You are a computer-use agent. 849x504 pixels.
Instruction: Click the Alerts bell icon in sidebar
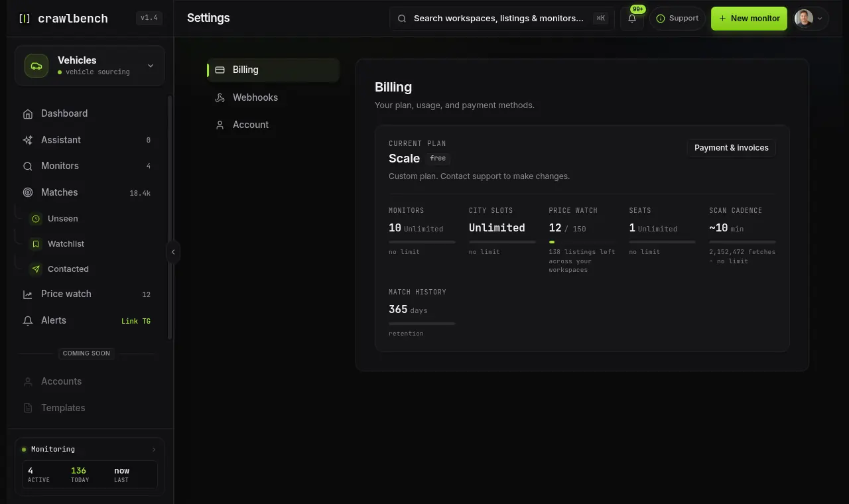28,321
